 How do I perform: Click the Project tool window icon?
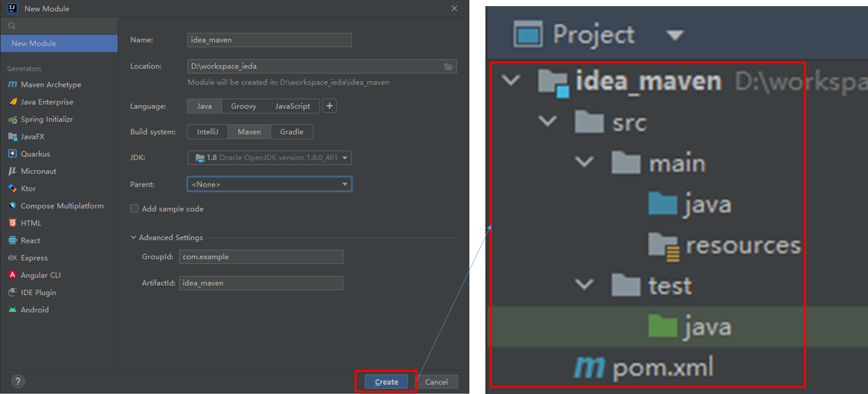tap(528, 34)
